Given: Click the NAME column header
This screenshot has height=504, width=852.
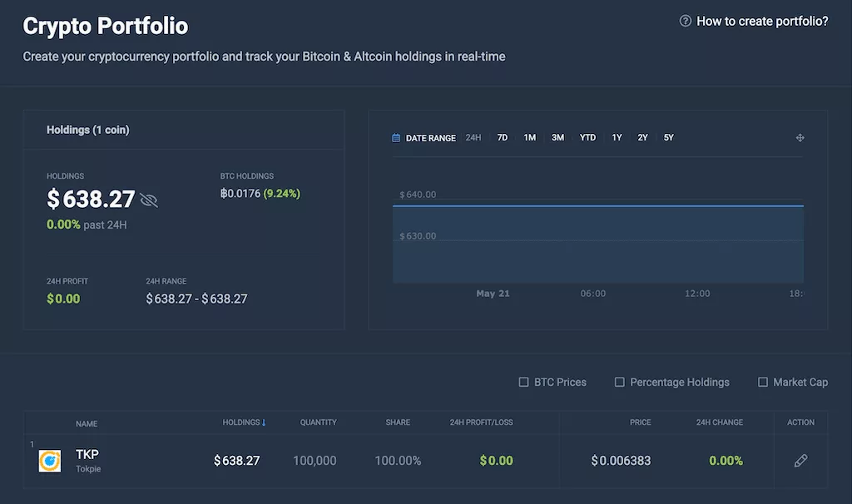Looking at the screenshot, I should [x=87, y=423].
